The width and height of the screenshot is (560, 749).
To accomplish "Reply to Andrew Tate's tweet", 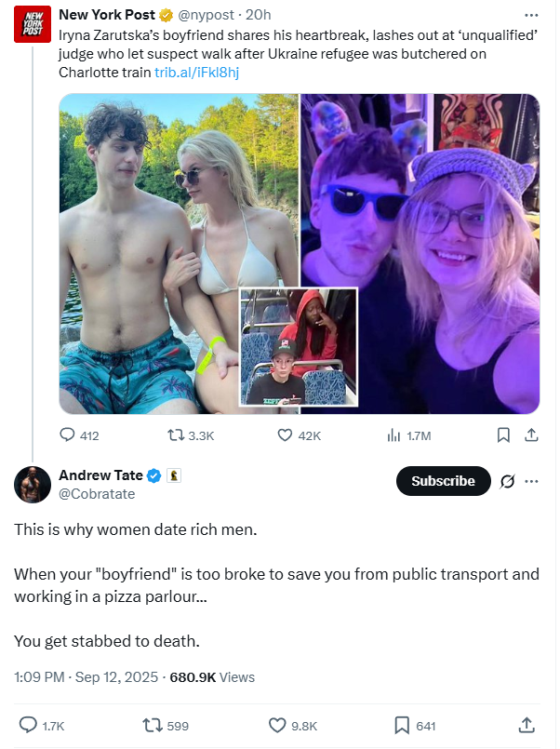I will (42, 726).
